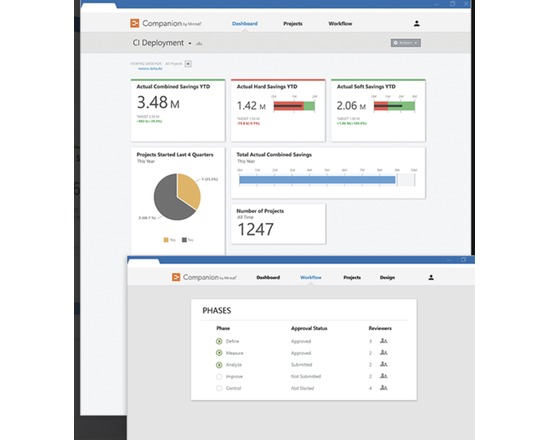This screenshot has width=550, height=440.
Task: Select the Define phase radio button
Action: coord(219,341)
